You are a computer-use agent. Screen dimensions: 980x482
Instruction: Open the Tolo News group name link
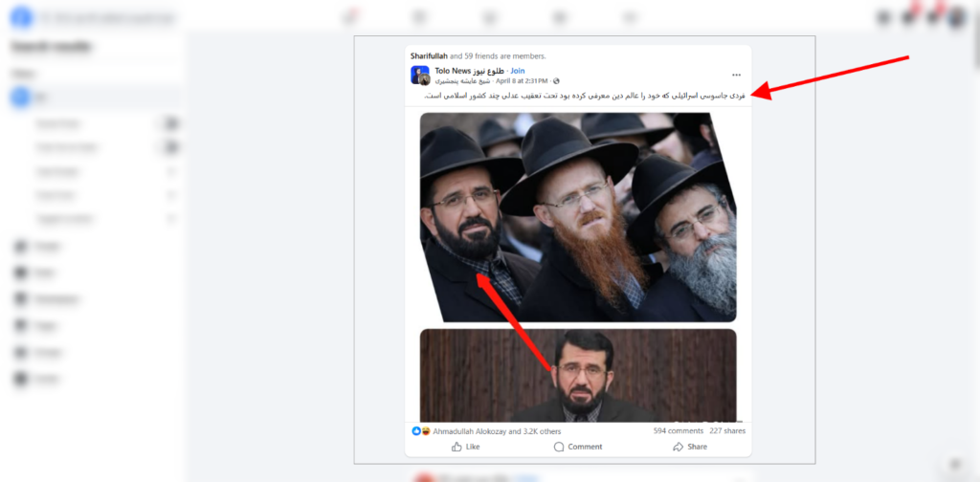point(469,71)
